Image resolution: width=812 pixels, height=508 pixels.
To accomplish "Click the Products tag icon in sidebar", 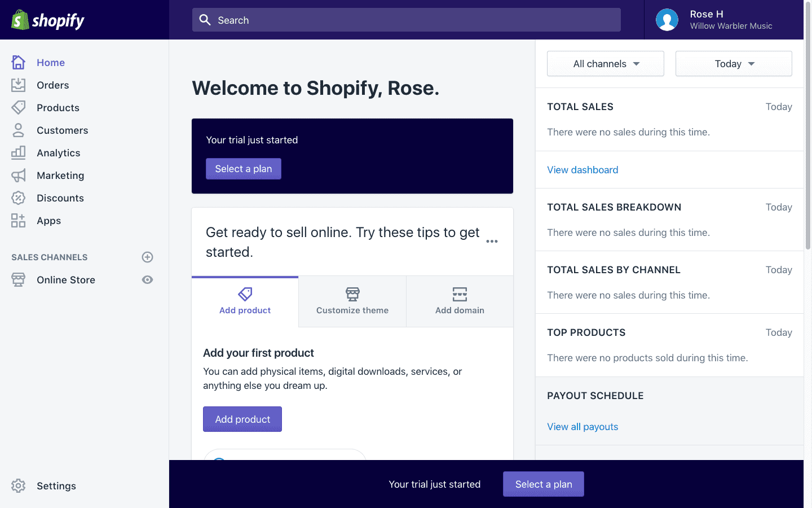I will tap(19, 107).
